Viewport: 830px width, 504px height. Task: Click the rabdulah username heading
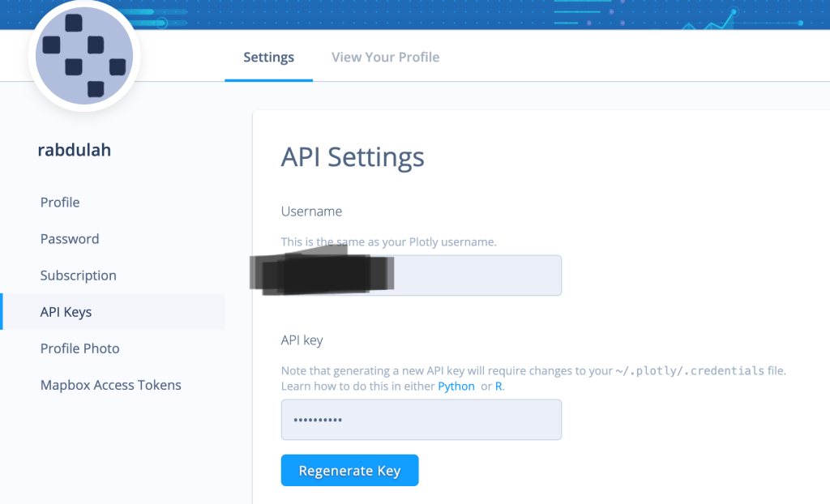75,151
